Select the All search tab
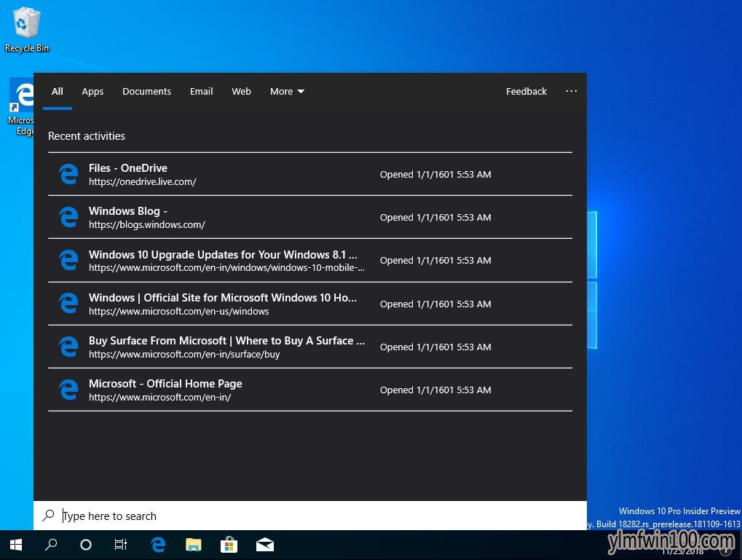 pos(58,91)
